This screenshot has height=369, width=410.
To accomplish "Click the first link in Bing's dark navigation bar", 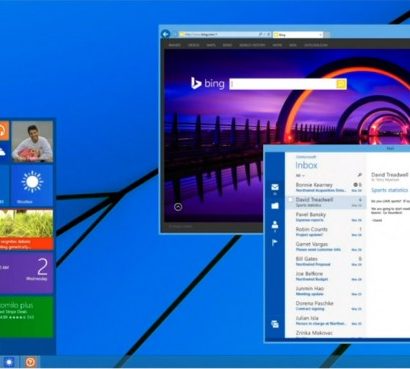I will [174, 45].
